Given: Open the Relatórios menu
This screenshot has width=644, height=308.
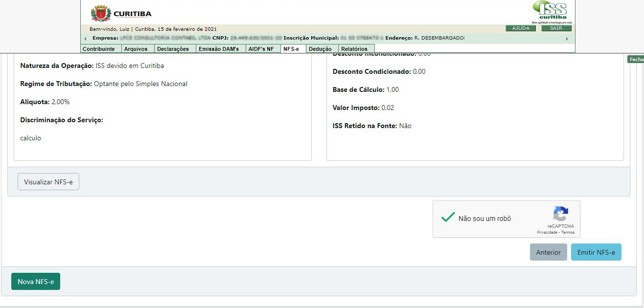Looking at the screenshot, I should (x=354, y=49).
